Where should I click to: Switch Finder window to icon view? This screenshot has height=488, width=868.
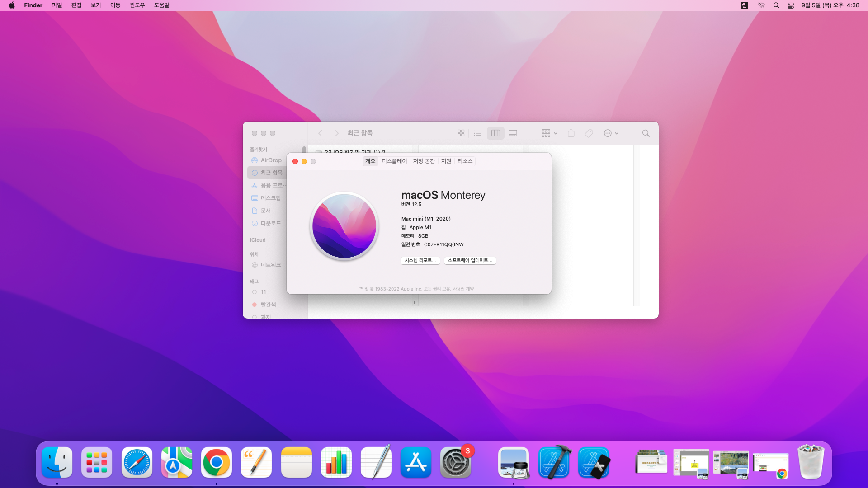[x=461, y=133]
